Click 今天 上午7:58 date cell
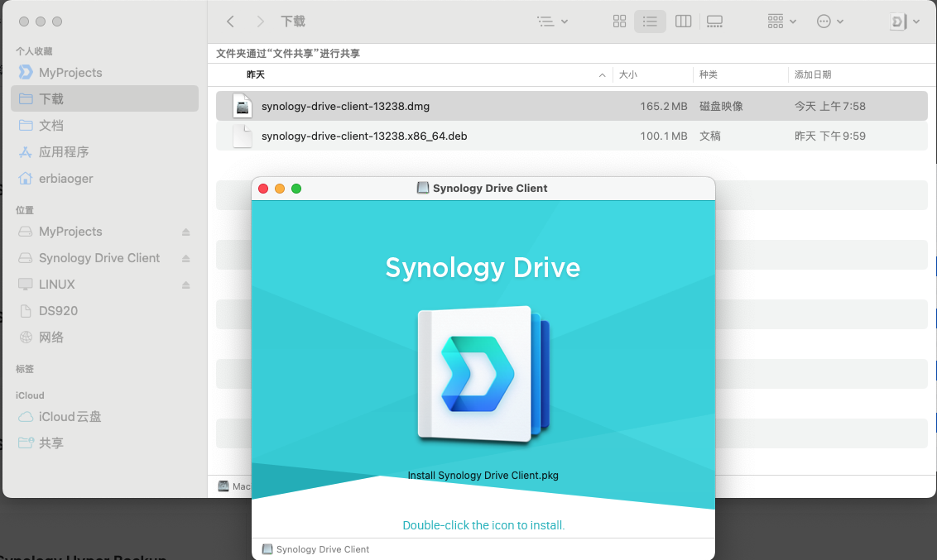The width and height of the screenshot is (937, 560). [829, 106]
